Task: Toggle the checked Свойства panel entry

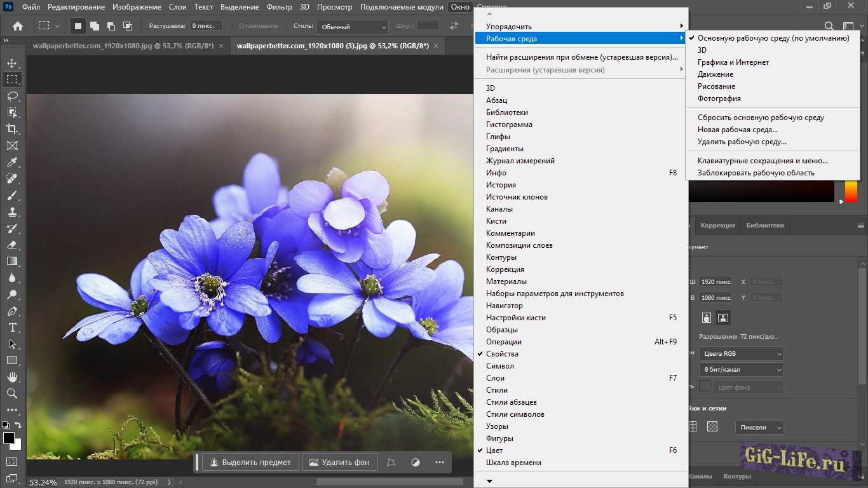Action: coord(502,354)
